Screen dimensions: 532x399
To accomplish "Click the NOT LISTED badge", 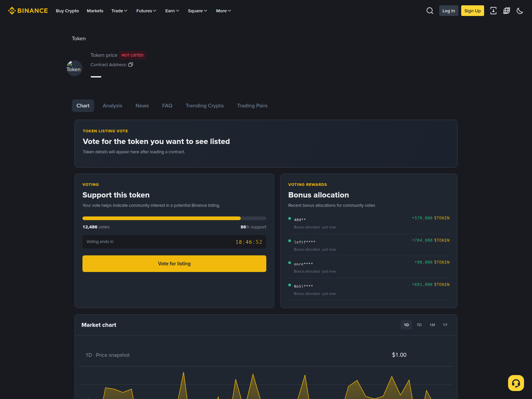I will (132, 55).
